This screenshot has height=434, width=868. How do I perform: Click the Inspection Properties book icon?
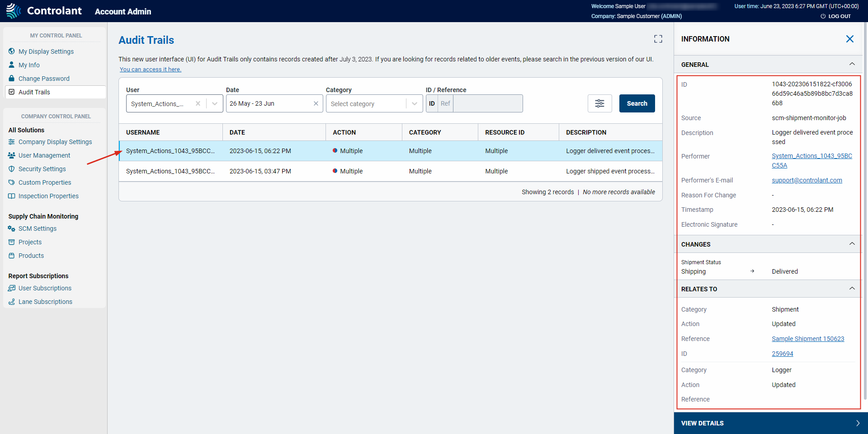12,196
